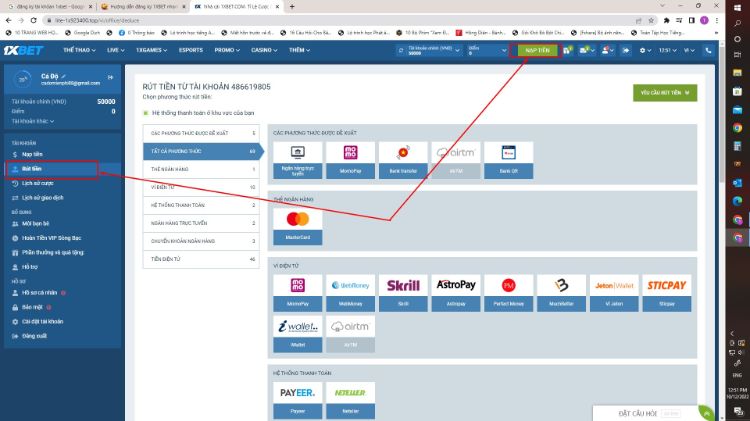The height and width of the screenshot is (421, 750).
Task: Expand Tài khoản khác in sidebar
Action: (33, 121)
